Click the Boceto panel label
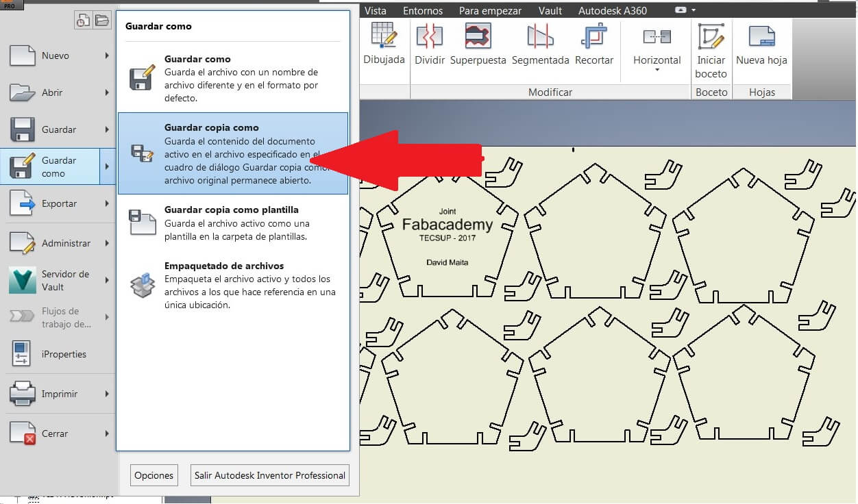Image resolution: width=858 pixels, height=504 pixels. (711, 92)
